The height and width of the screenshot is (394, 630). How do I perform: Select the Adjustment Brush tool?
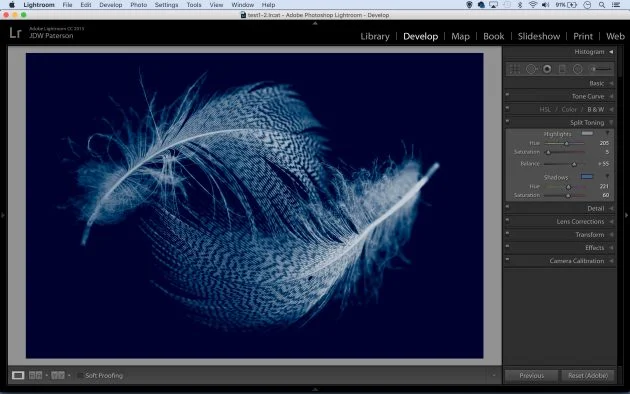pyautogui.click(x=600, y=69)
